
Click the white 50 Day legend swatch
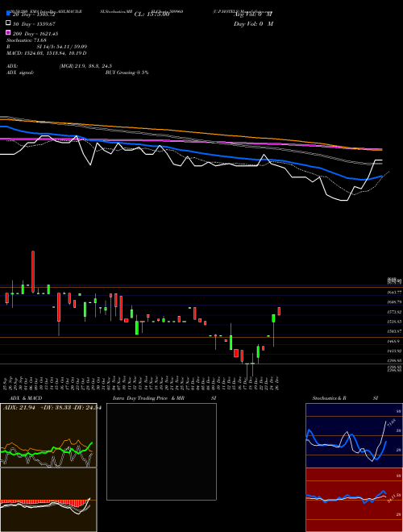(x=8, y=23)
